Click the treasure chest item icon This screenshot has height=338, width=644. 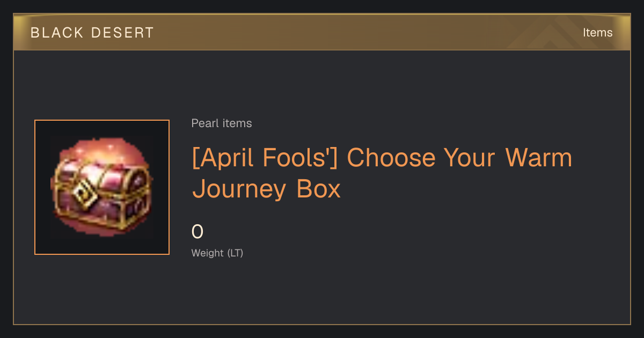(x=102, y=187)
